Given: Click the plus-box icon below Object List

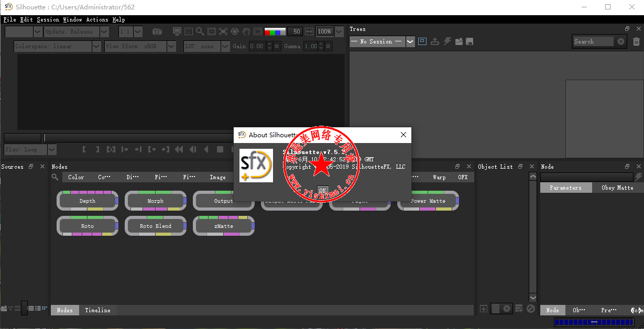Looking at the screenshot, I should pos(484,309).
